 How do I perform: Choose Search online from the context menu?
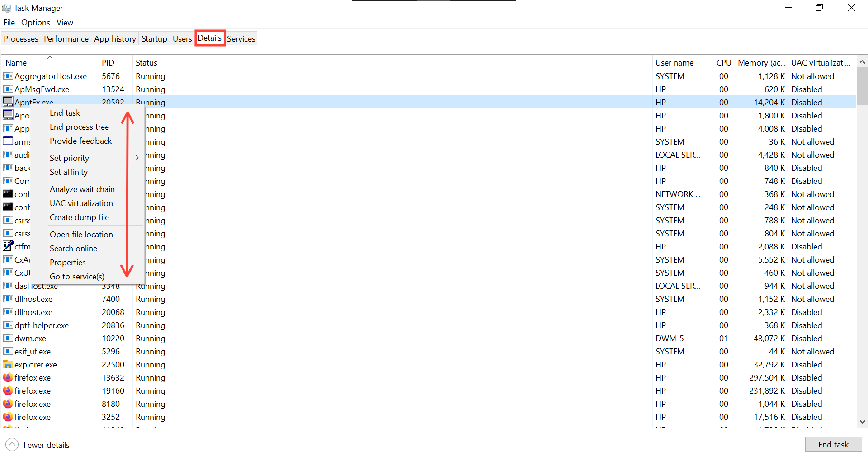coord(73,248)
